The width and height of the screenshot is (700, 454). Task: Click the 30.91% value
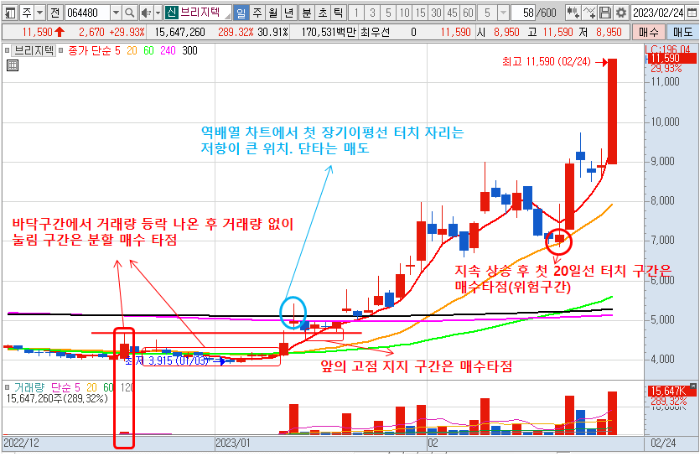(273, 32)
